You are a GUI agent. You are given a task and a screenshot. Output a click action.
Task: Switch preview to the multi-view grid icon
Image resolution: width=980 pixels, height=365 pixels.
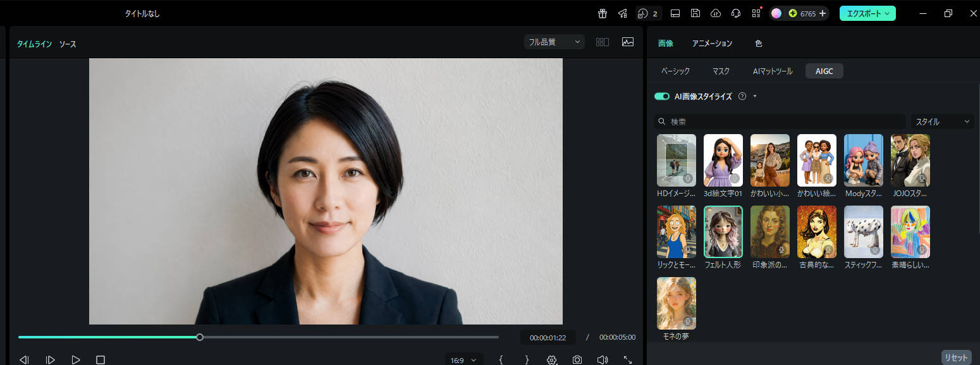point(603,42)
